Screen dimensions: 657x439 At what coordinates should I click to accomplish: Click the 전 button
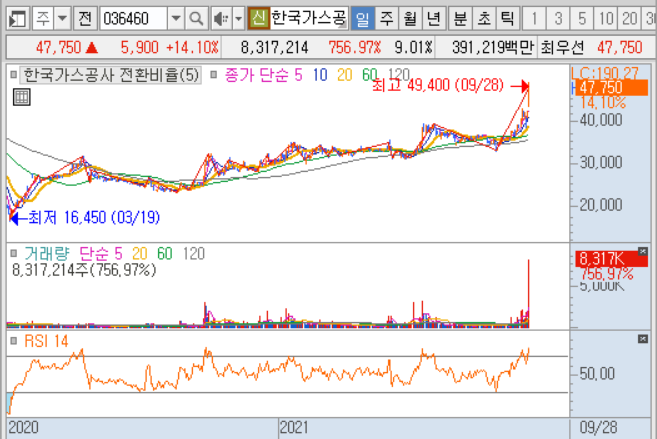[85, 19]
